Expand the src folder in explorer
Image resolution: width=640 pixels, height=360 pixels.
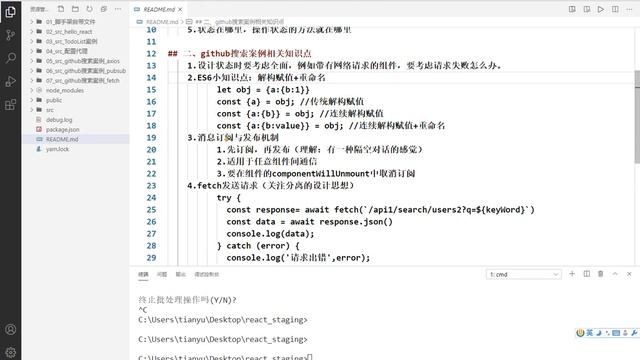(x=76, y=110)
